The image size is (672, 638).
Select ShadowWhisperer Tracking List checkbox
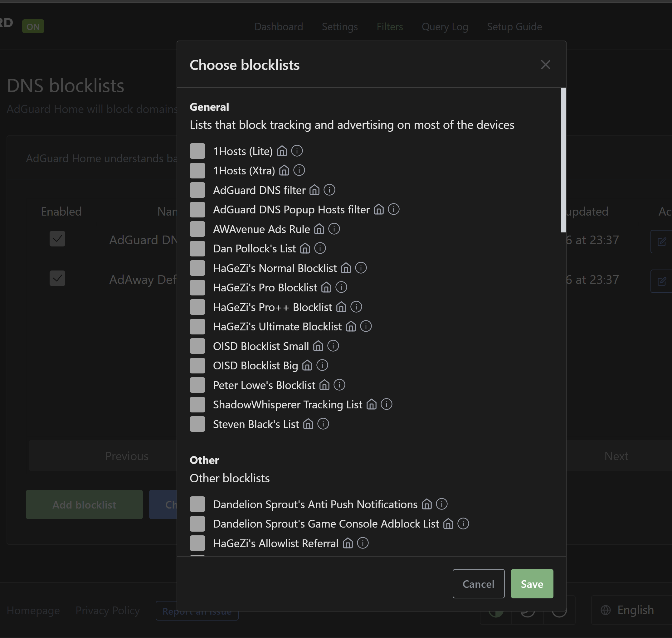(197, 405)
